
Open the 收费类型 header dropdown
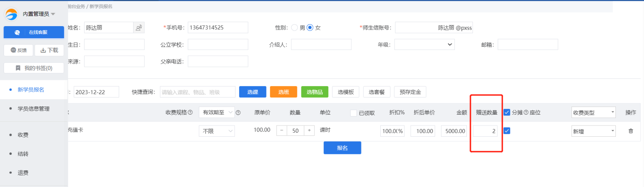tap(594, 113)
